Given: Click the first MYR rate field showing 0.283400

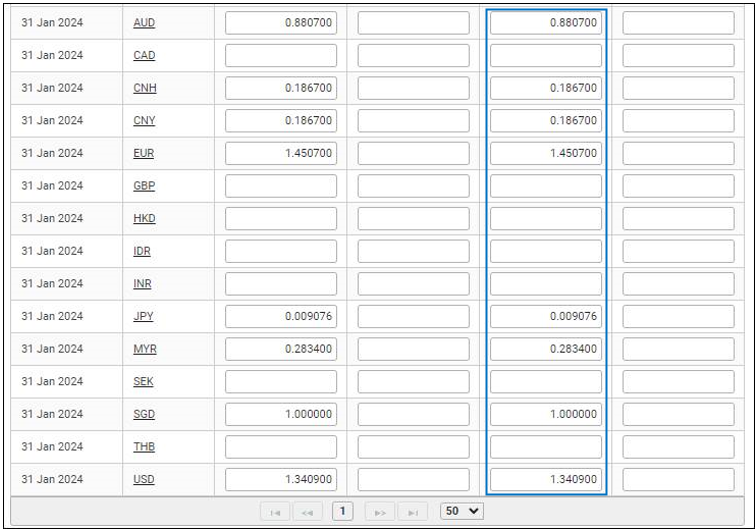Looking at the screenshot, I should [281, 349].
